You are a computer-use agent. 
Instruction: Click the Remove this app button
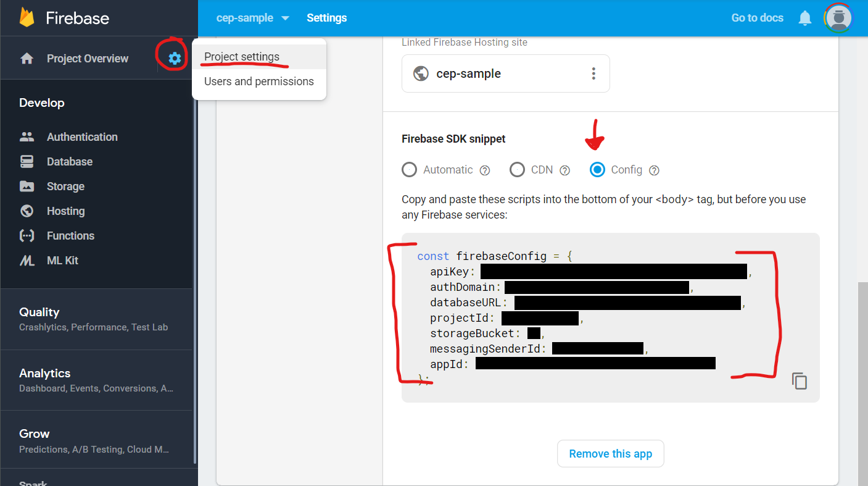click(610, 454)
